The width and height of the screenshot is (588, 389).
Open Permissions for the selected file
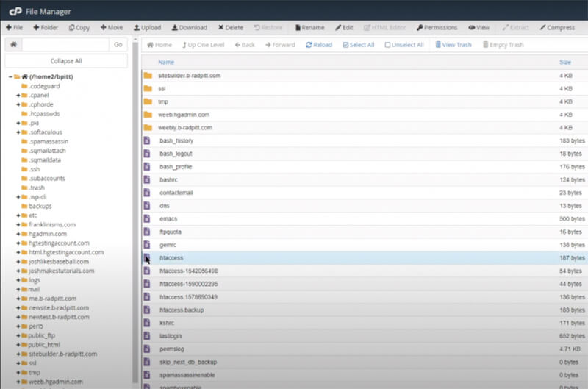(437, 27)
